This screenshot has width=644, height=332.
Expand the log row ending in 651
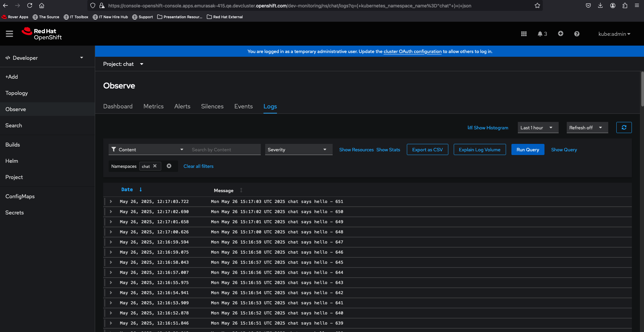point(111,202)
